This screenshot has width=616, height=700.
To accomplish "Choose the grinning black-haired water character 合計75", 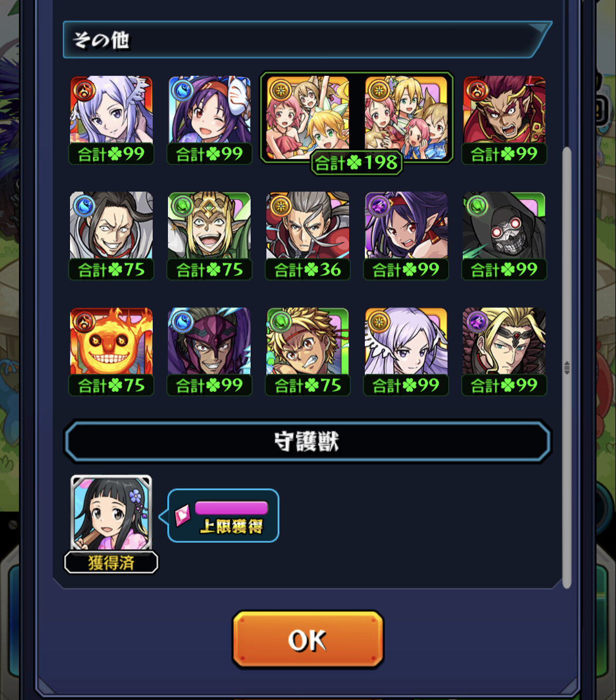I will [111, 236].
